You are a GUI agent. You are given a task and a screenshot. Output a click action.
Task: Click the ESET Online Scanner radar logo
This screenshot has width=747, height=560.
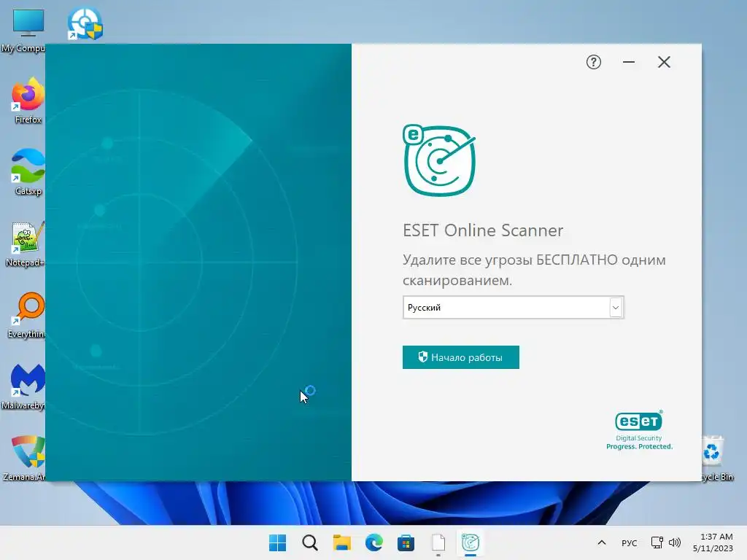(x=439, y=160)
